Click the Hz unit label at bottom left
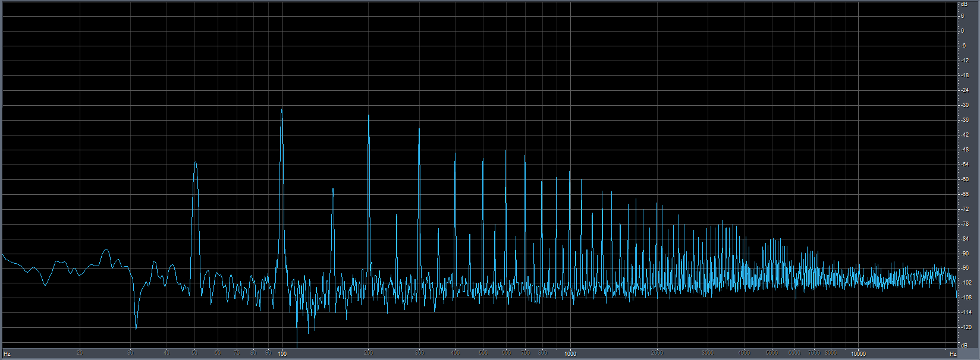Screen dimensions: 980x360 pos(7,354)
